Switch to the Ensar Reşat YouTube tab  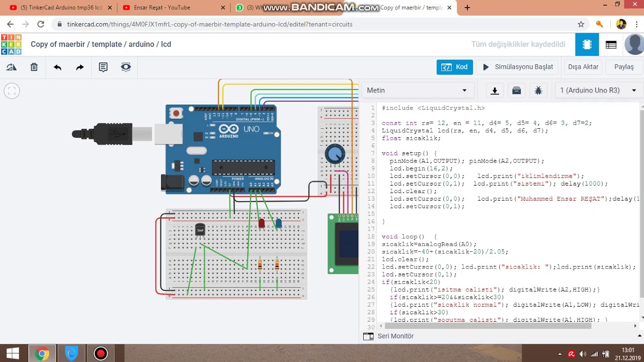tap(173, 8)
